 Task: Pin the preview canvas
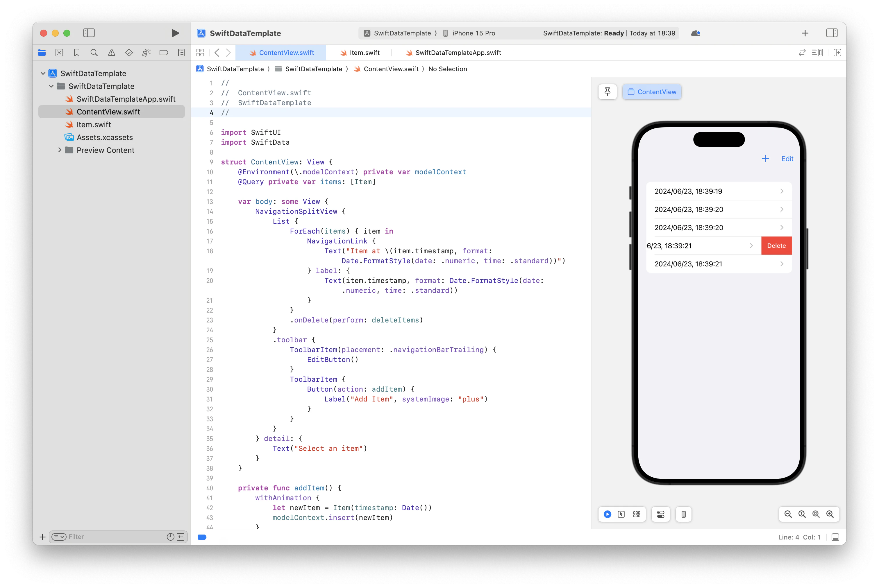coord(608,92)
